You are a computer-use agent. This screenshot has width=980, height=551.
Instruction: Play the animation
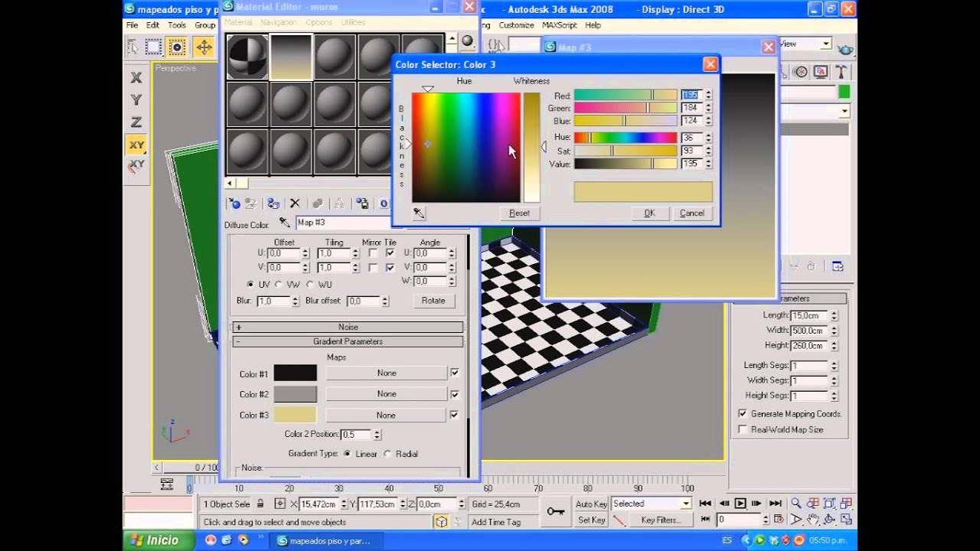(x=740, y=504)
